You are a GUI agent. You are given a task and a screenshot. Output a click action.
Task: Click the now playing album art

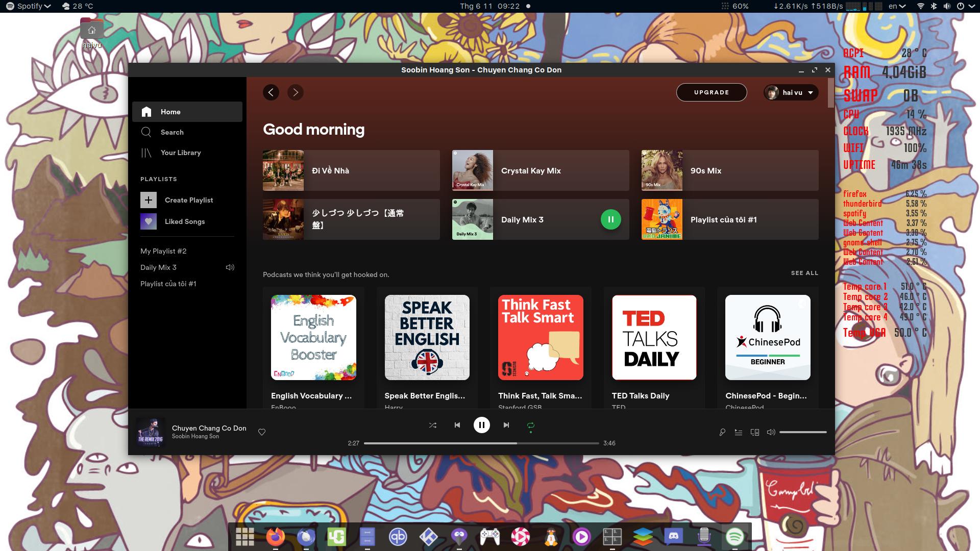pyautogui.click(x=151, y=432)
